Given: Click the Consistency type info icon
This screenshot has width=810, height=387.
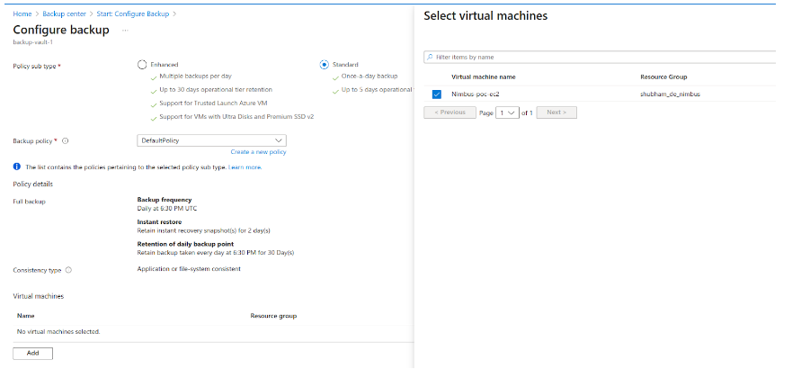Looking at the screenshot, I should 69,270.
